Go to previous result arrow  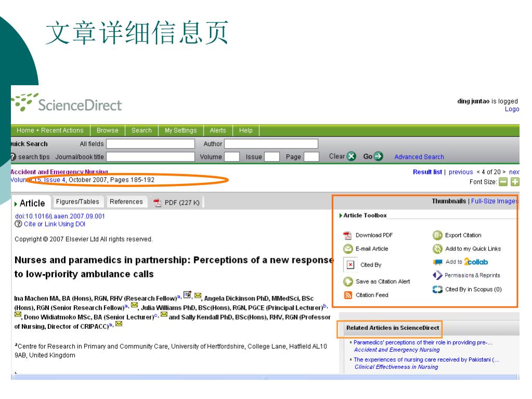[x=478, y=172]
